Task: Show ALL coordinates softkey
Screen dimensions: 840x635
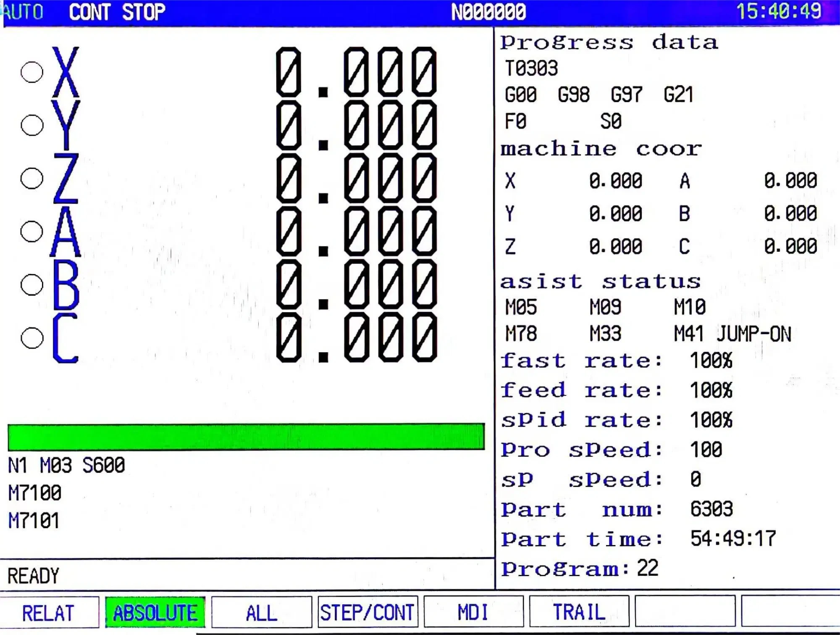Action: [x=261, y=612]
